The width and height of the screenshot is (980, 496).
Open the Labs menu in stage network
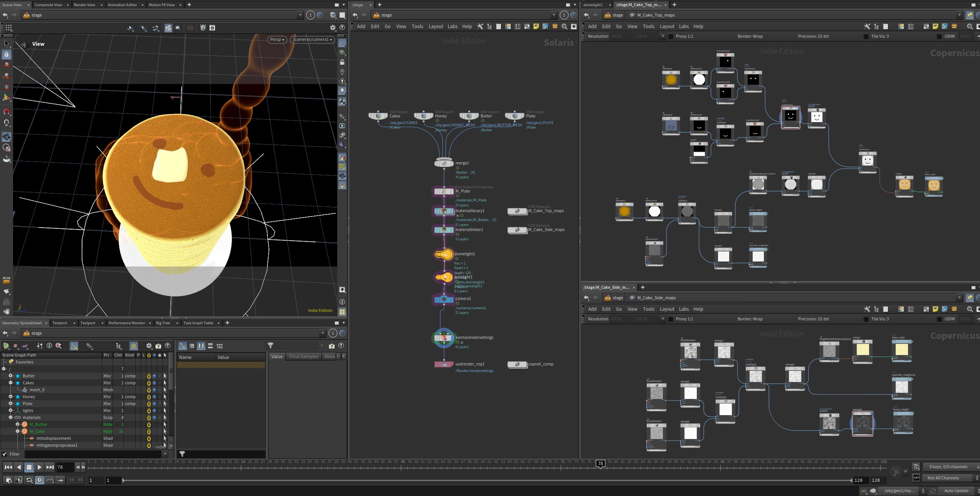(x=452, y=27)
